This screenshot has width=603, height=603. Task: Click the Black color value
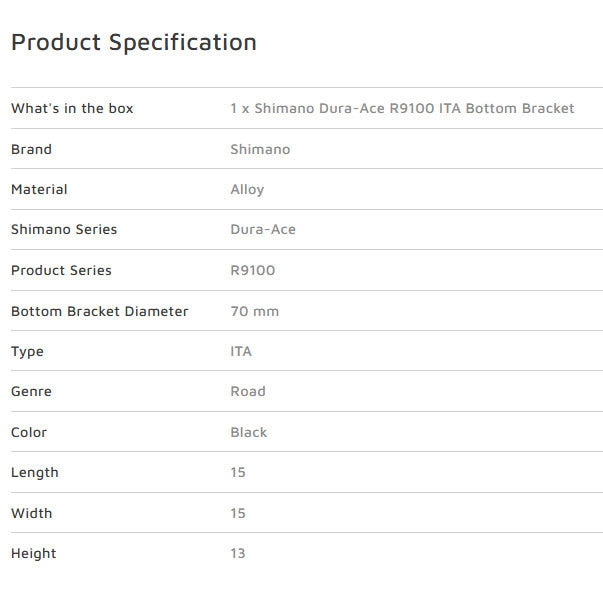(x=249, y=432)
